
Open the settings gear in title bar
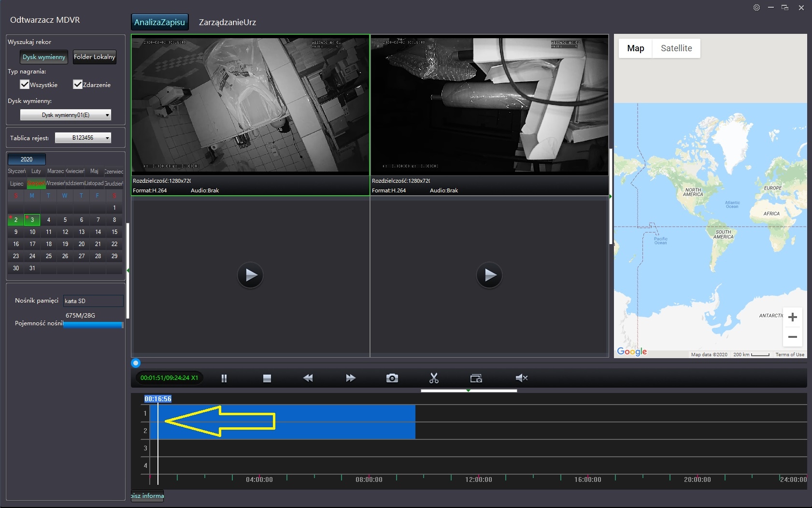click(756, 8)
